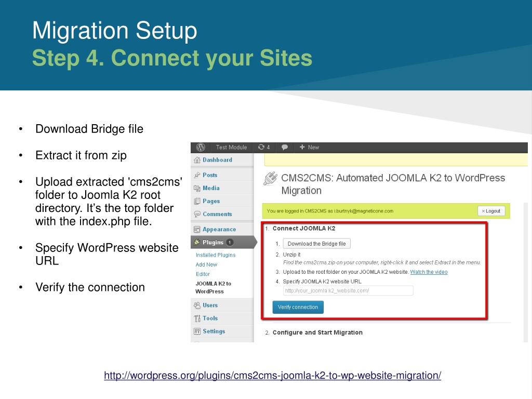532x399 pixels.
Task: Click the Tools icon in sidebar
Action: pos(197,318)
